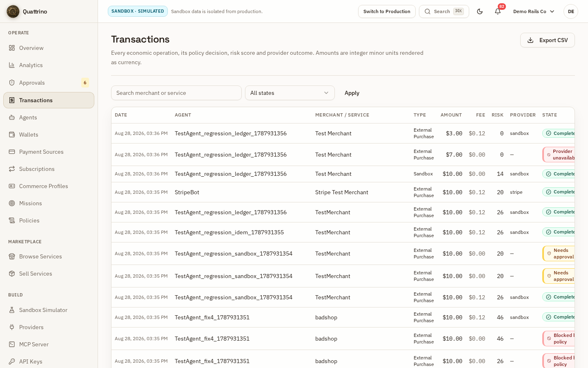Go to the Wallets menu item
The width and height of the screenshot is (588, 368).
(x=49, y=135)
